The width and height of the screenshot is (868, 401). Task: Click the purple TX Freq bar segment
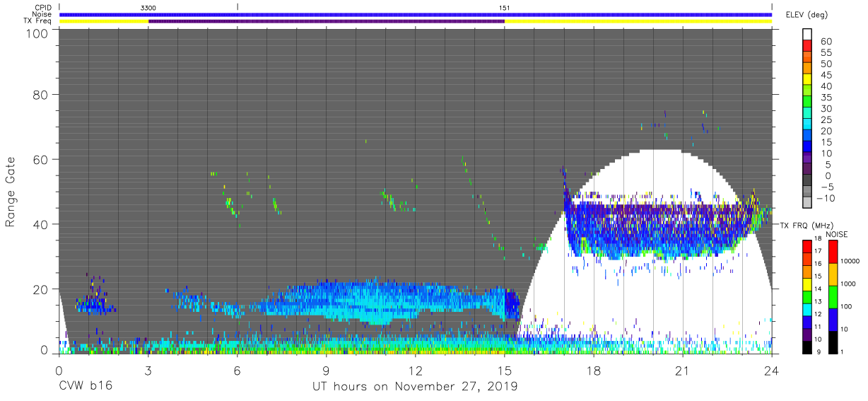click(x=327, y=21)
